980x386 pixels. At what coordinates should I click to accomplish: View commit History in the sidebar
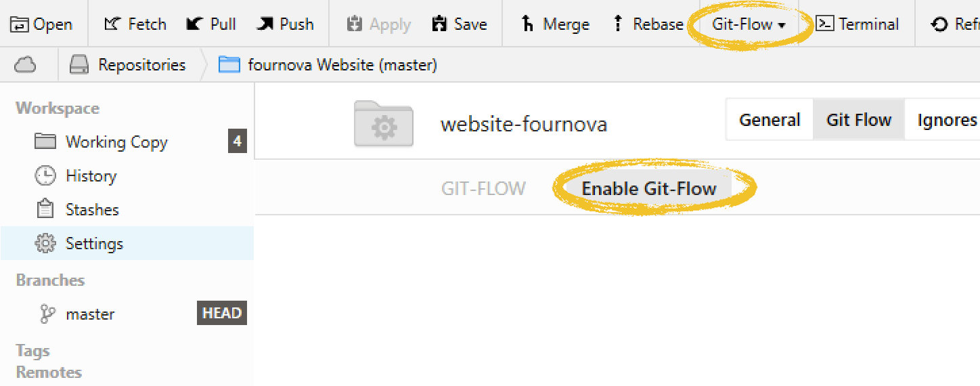(91, 176)
